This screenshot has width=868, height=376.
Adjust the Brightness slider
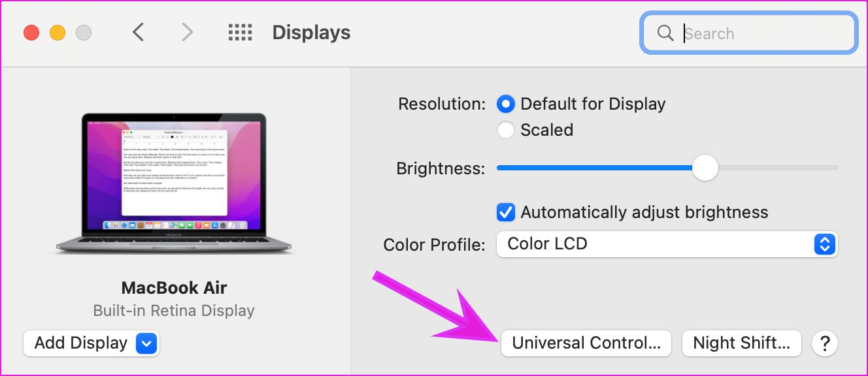pos(705,168)
